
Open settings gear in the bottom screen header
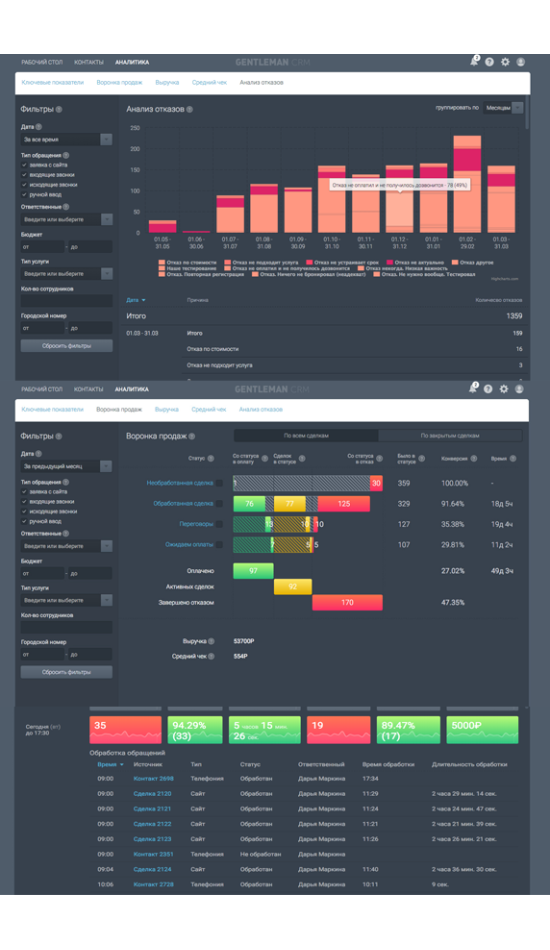tap(504, 389)
